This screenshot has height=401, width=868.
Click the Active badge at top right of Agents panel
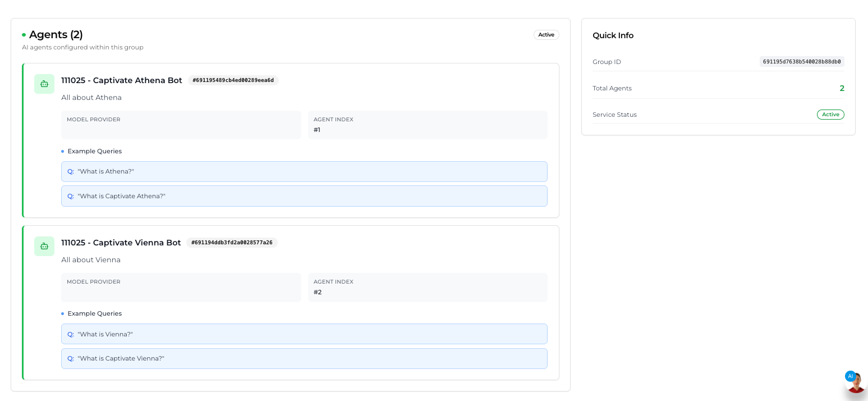tap(546, 34)
